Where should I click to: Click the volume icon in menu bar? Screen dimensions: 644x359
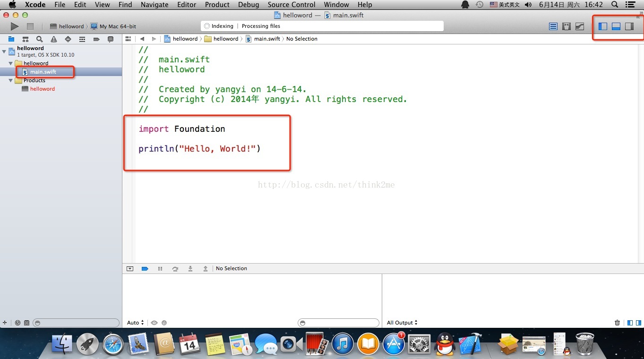click(x=528, y=4)
